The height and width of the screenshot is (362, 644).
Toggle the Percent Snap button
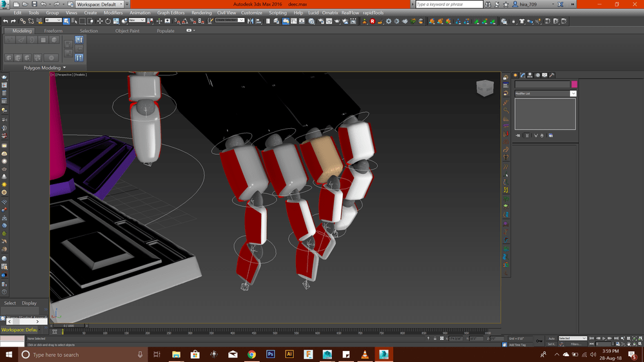point(193,21)
